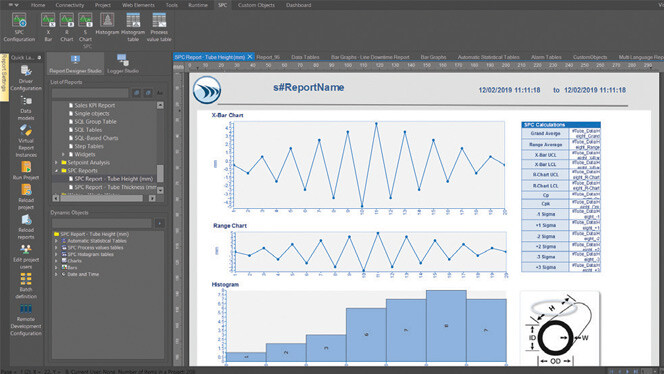Expand the Widgets tree node
The image size is (664, 374).
coord(64,154)
